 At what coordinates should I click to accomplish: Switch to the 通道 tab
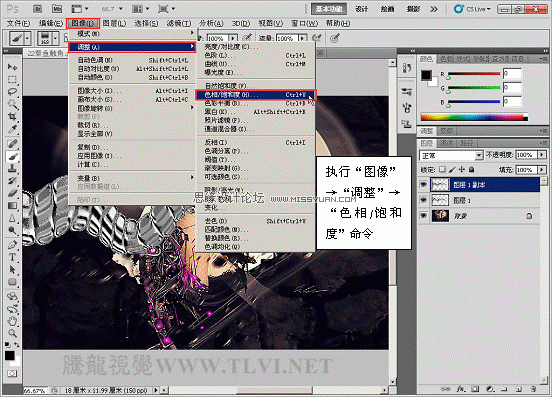point(447,143)
